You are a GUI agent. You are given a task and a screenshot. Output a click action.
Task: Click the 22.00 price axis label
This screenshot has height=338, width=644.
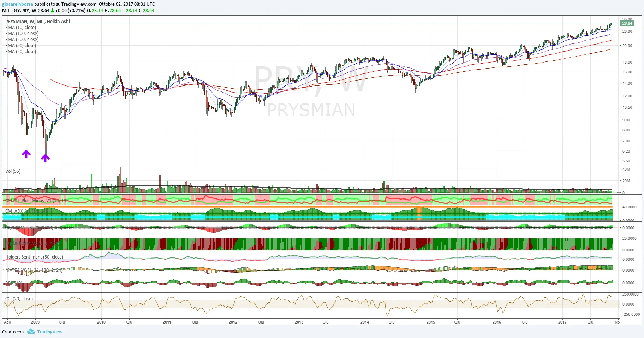[627, 46]
